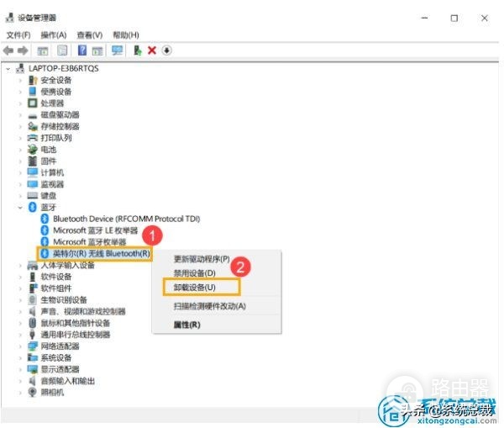Maximize the 设备管理器 window
This screenshot has height=428, width=504.
coord(454,18)
